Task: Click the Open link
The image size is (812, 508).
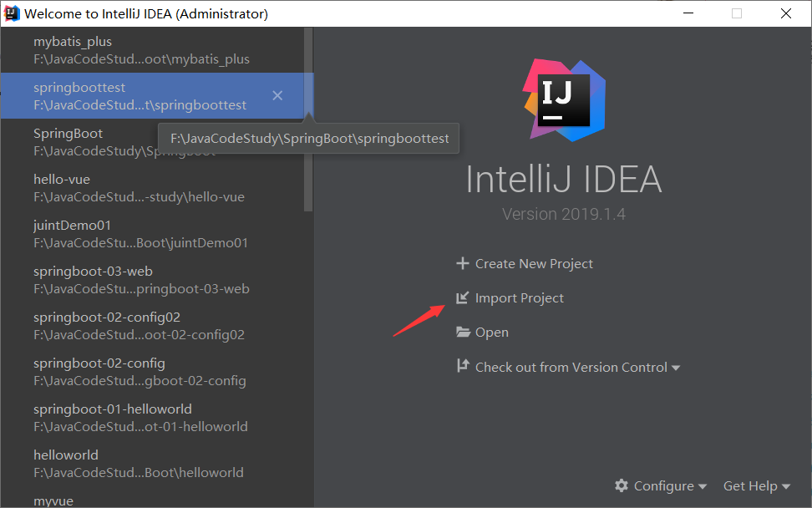Action: pos(491,333)
